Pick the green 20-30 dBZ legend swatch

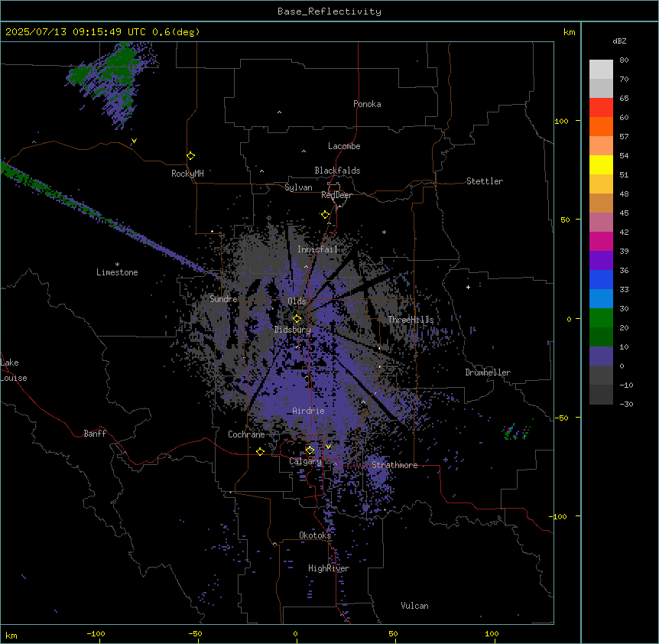(601, 318)
